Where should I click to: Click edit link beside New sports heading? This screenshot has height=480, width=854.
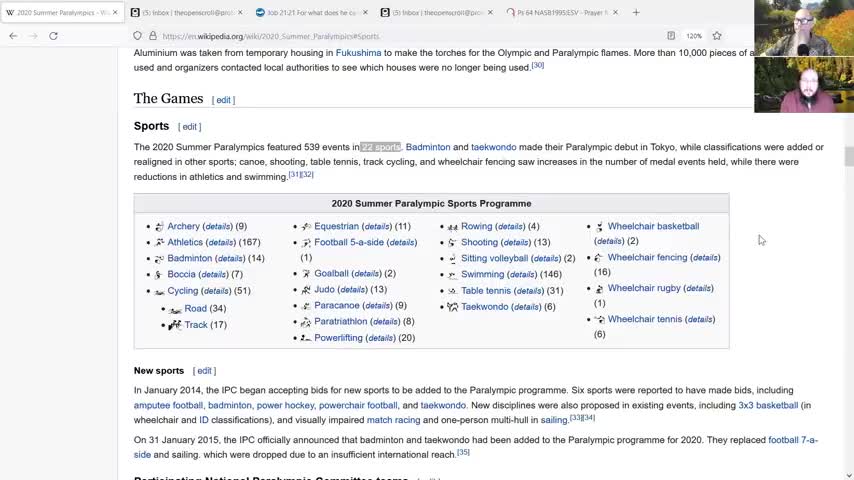coord(204,371)
